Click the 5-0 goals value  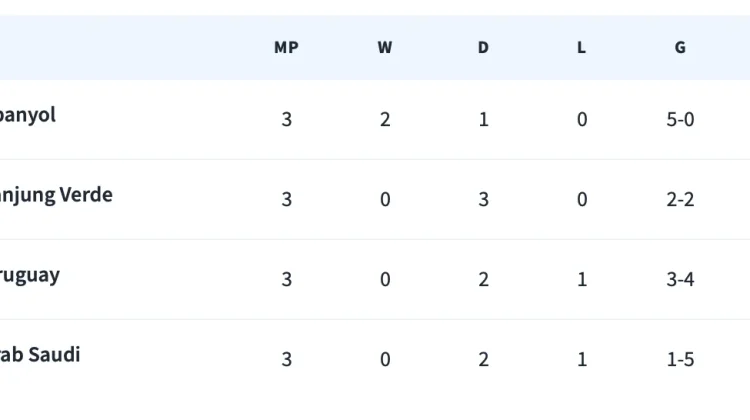tap(680, 119)
